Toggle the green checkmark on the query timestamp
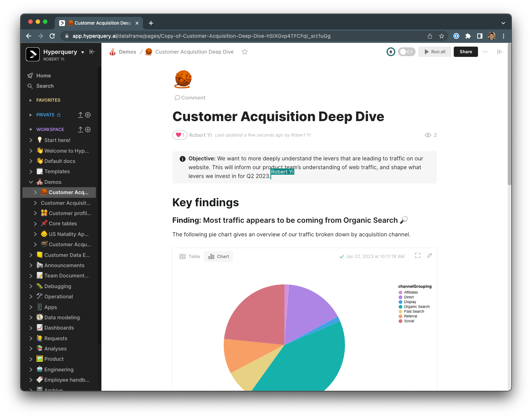The width and height of the screenshot is (532, 418). coord(342,257)
